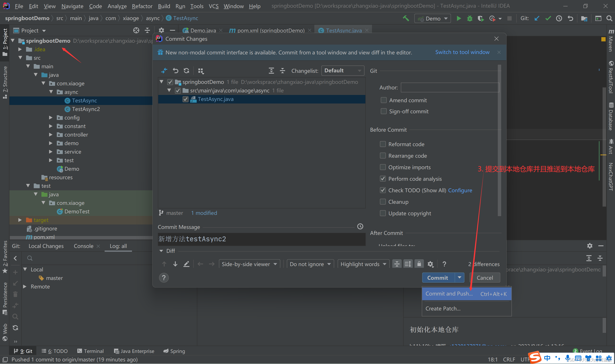Screen dimensions: 615x364
Task: Click the Cancel button in dialog
Action: click(485, 277)
